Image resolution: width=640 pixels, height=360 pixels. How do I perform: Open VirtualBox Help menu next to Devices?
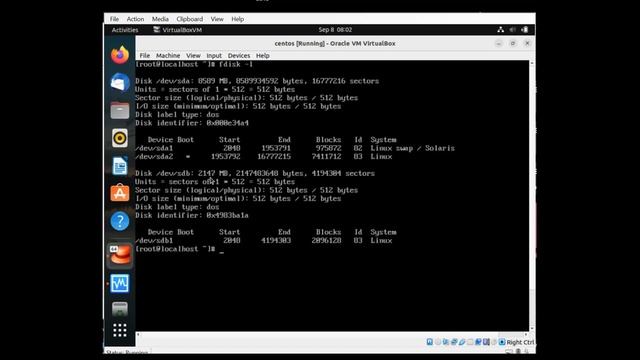262,56
